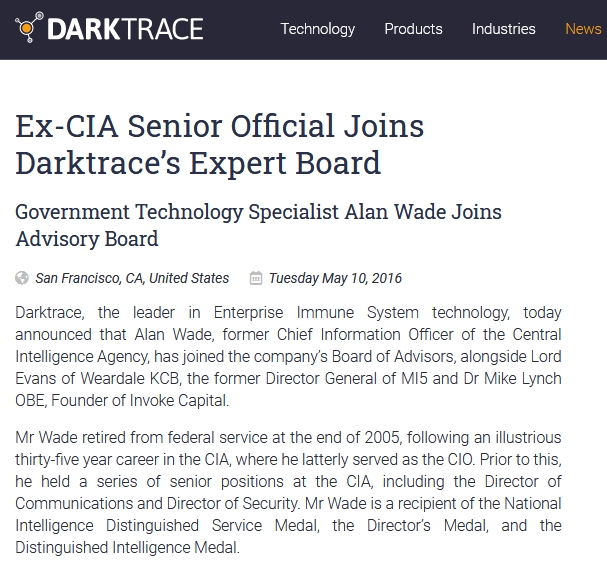The image size is (607, 563).
Task: Click the Enterprise Immune System phrase
Action: click(316, 312)
